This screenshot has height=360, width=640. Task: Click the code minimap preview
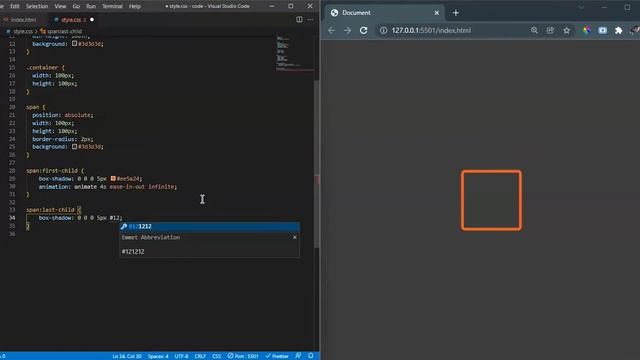295,53
